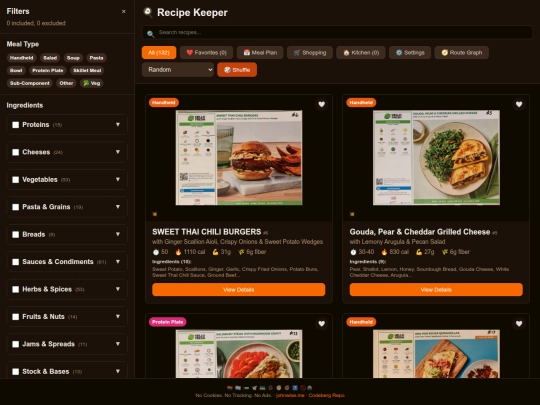Click the Handheld badge on Sweet Thai card
The image size is (540, 405).
(164, 103)
